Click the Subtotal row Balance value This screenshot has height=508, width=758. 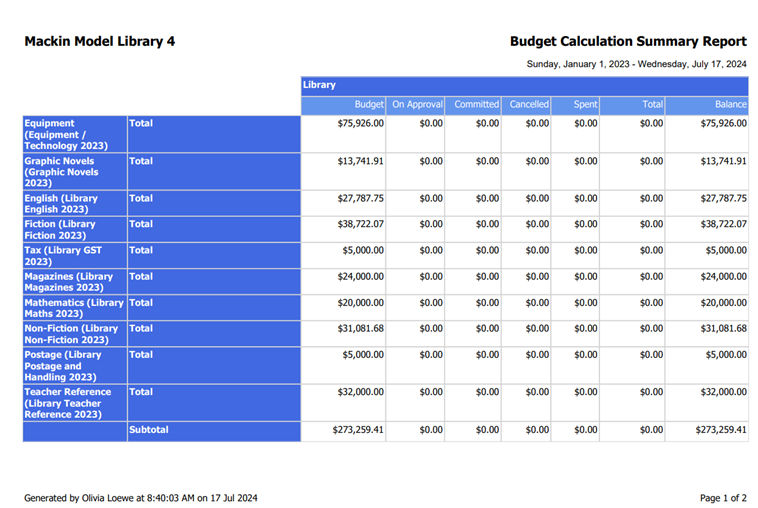(721, 430)
